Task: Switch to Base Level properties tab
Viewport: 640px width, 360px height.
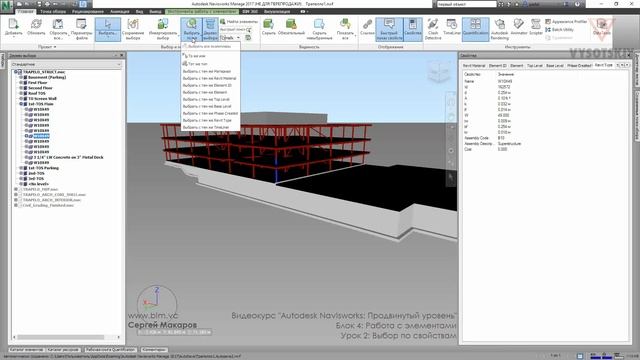Action: pyautogui.click(x=555, y=65)
